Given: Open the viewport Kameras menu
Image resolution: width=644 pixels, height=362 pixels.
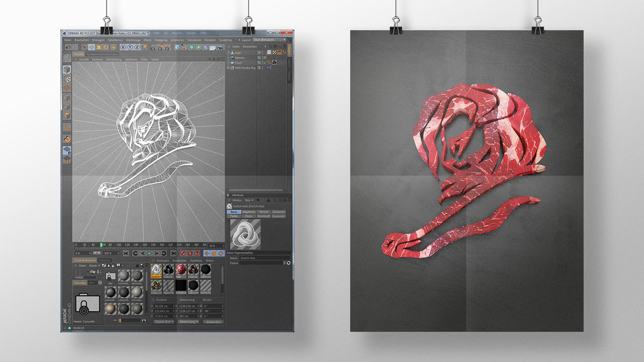Looking at the screenshot, I should (x=97, y=59).
